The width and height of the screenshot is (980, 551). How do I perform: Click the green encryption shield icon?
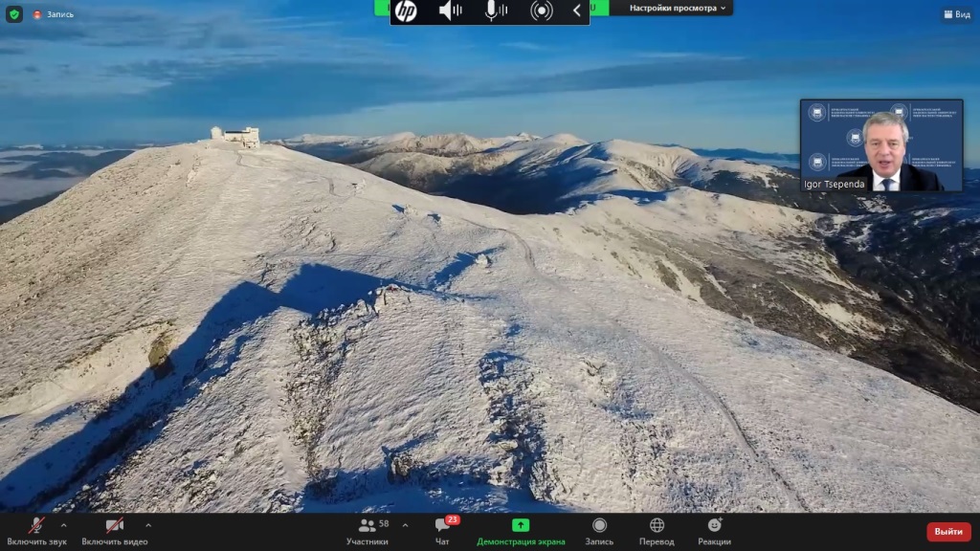point(13,14)
